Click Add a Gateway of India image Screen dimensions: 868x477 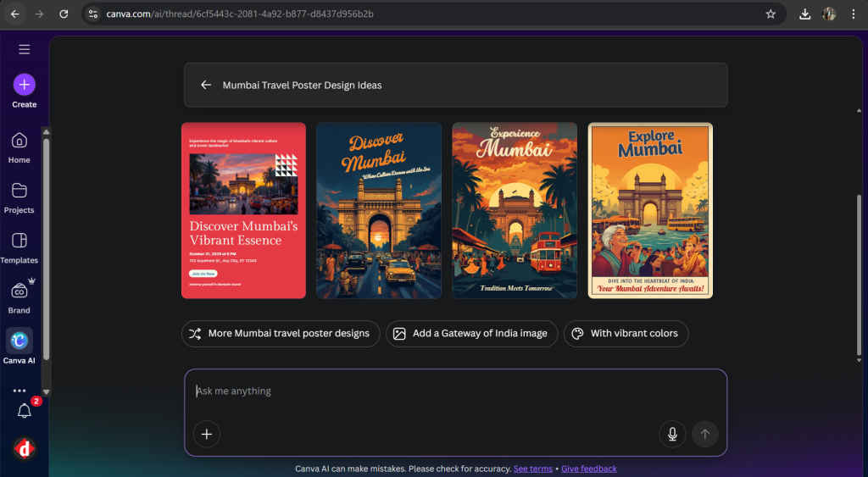click(471, 334)
